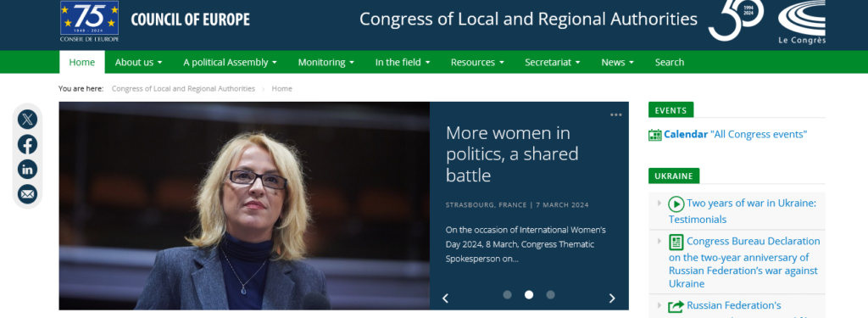Viewport: 868px width, 318px height.
Task: Select the active second carousel dot
Action: [x=529, y=295]
